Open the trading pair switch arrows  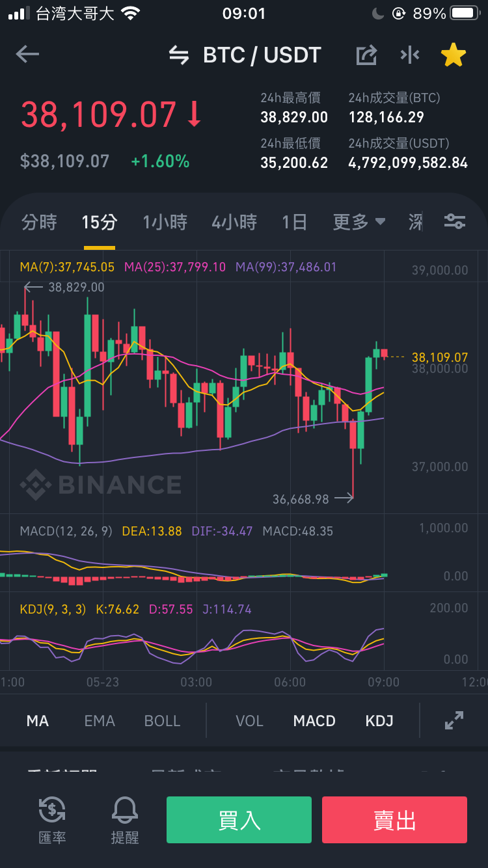[x=179, y=55]
